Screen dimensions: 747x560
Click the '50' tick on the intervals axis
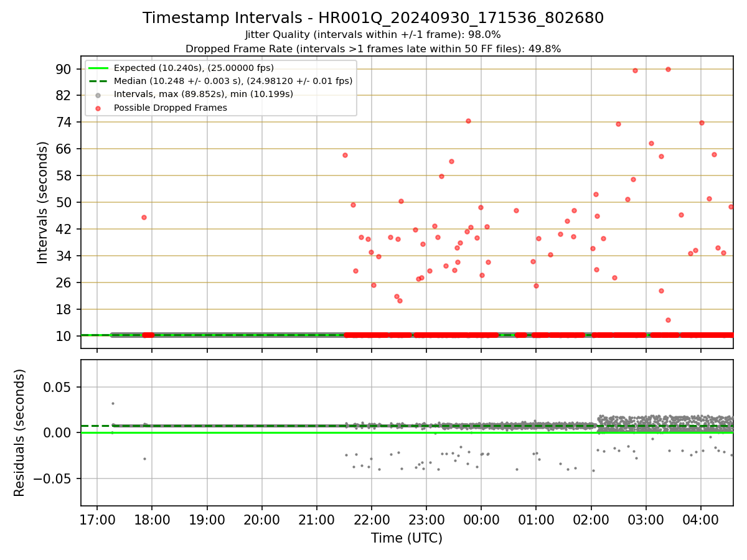coord(64,202)
